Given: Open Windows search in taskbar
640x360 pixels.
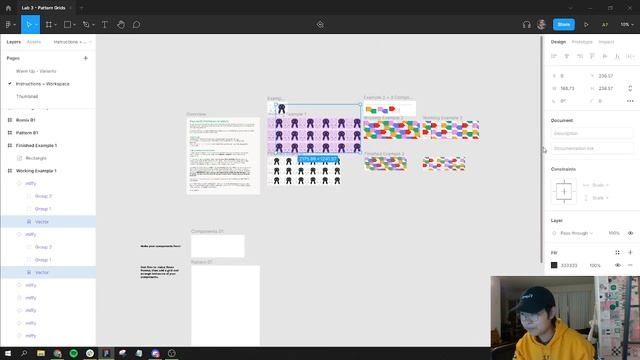Looking at the screenshot, I should (24, 353).
